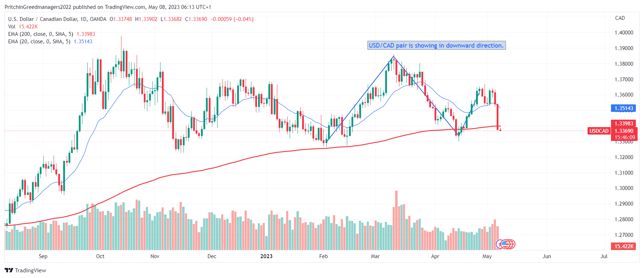The image size is (644, 278).
Task: Click the close price C1.33690
Action: click(x=196, y=19)
